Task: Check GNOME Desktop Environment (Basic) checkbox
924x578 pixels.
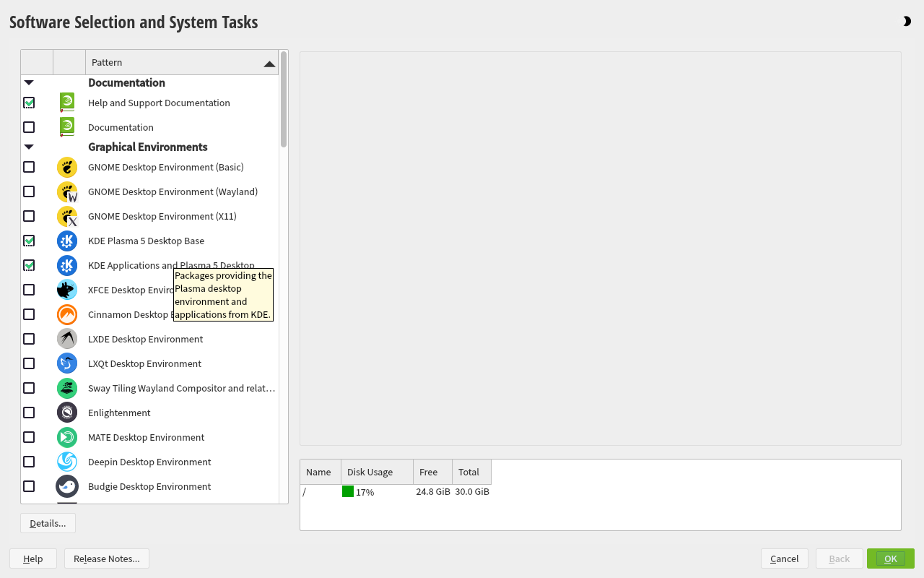Action: click(x=29, y=167)
